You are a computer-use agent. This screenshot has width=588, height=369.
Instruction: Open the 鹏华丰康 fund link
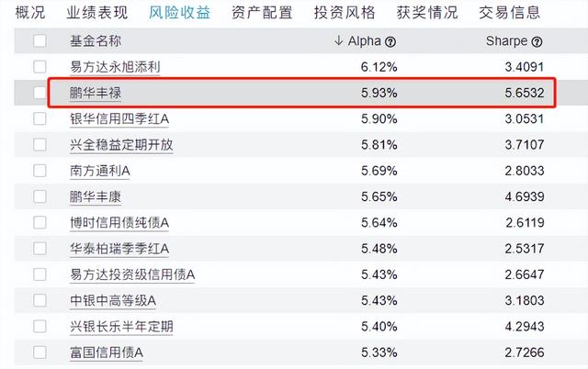[x=96, y=196]
